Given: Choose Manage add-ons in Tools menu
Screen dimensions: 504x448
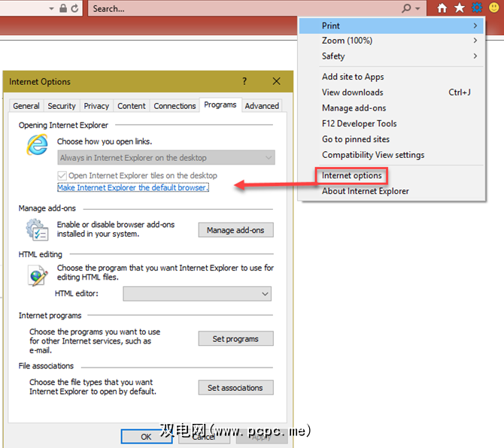Looking at the screenshot, I should click(x=391, y=108).
